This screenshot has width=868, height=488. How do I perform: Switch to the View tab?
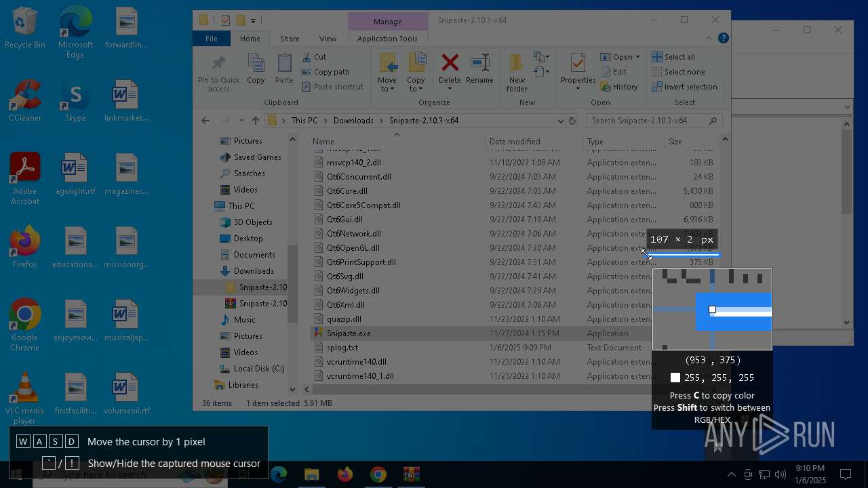point(328,39)
